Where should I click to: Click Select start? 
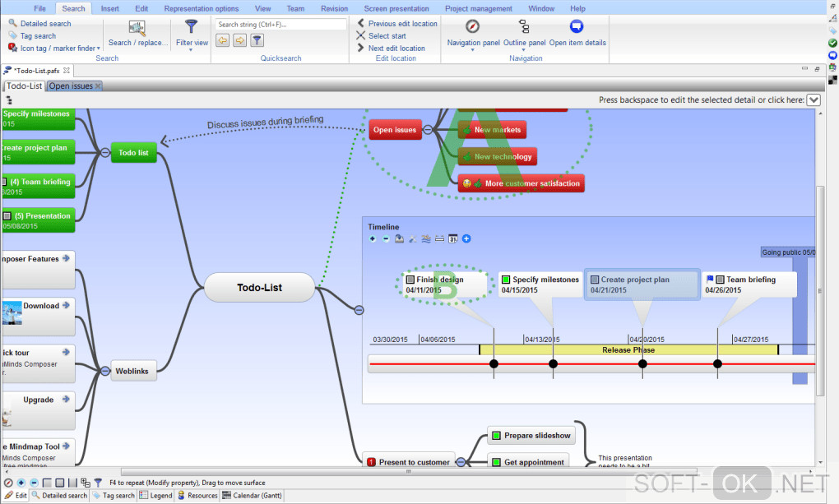(x=382, y=36)
